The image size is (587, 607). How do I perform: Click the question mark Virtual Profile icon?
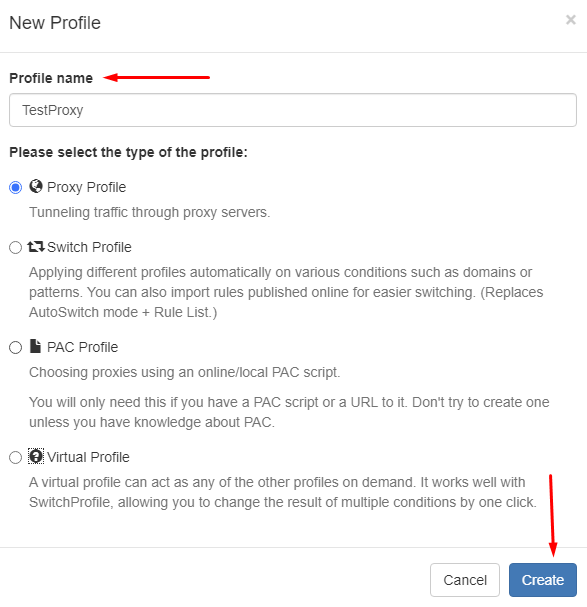pos(36,456)
